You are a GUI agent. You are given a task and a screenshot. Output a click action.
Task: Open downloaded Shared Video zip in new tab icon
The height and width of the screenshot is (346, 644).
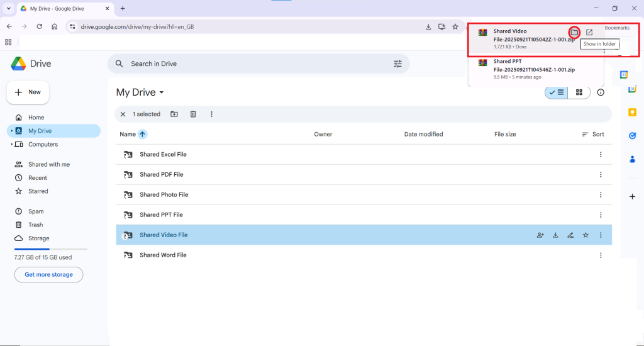(x=589, y=32)
